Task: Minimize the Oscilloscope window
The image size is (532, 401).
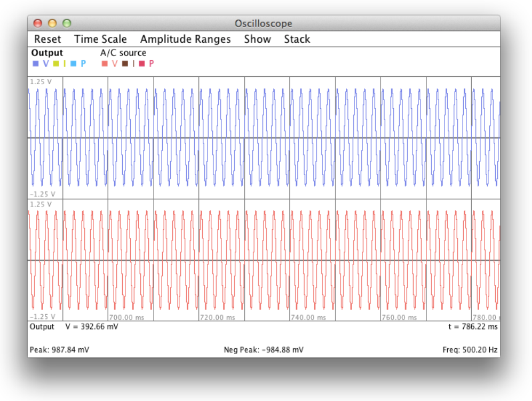Action: click(x=52, y=23)
